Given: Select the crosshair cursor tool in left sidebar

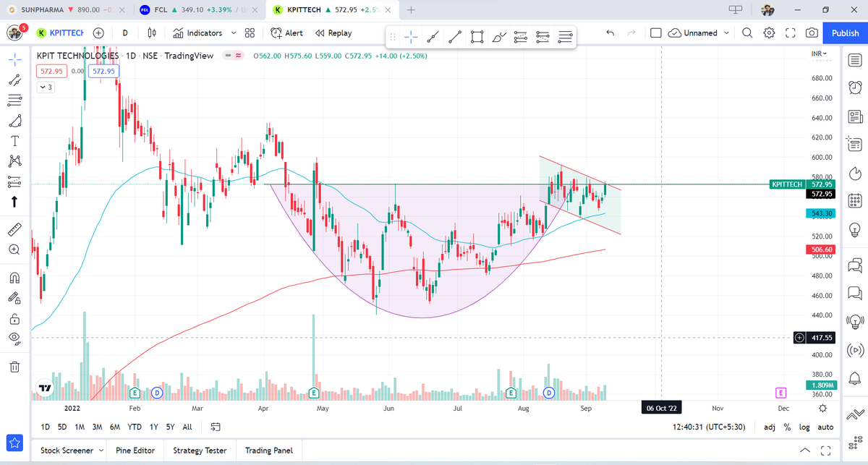Looking at the screenshot, I should point(14,60).
